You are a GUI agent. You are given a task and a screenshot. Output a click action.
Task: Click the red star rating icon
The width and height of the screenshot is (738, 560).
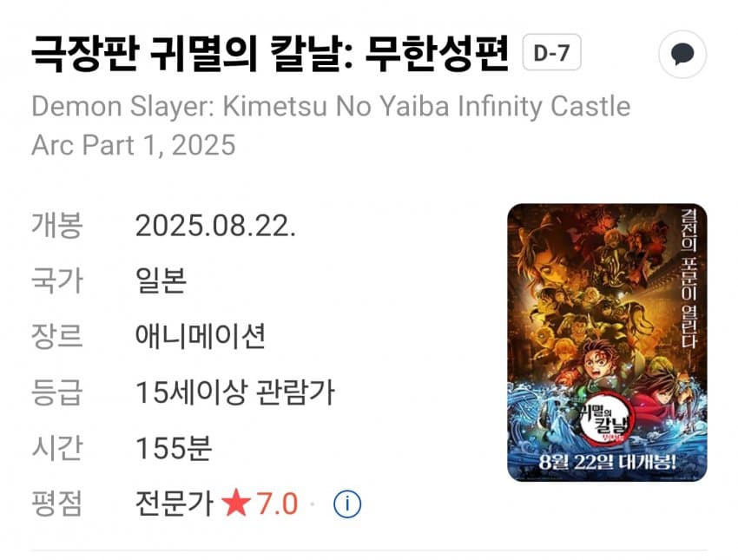click(236, 503)
